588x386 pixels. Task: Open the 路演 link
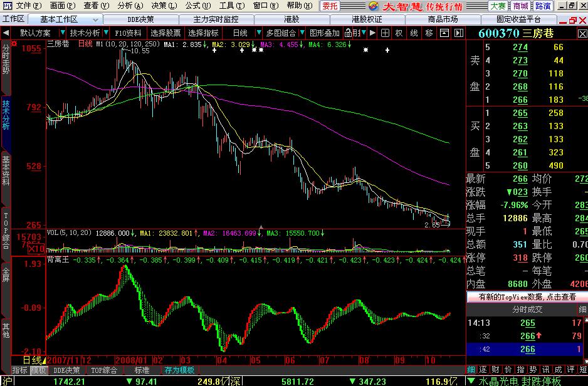543,6
